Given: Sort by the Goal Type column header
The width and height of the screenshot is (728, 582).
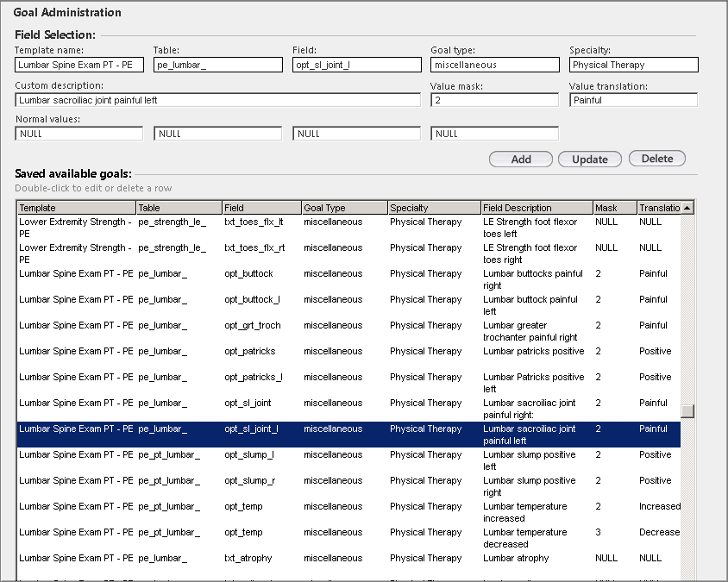Looking at the screenshot, I should pyautogui.click(x=344, y=208).
